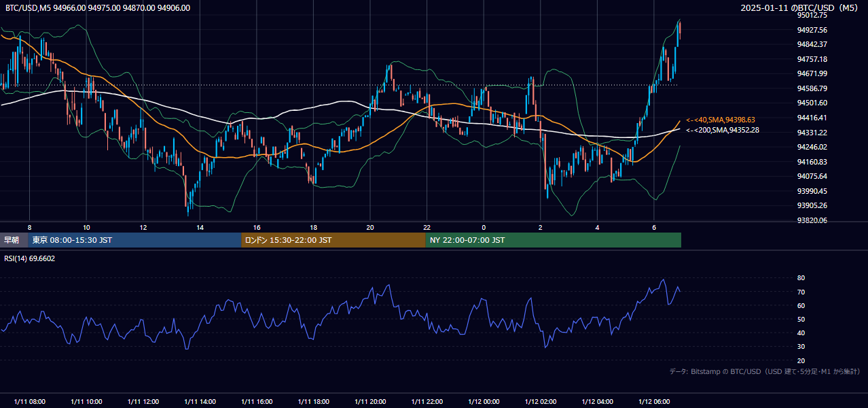
Task: Click the Bitstamp data source credit text
Action: pos(765,371)
